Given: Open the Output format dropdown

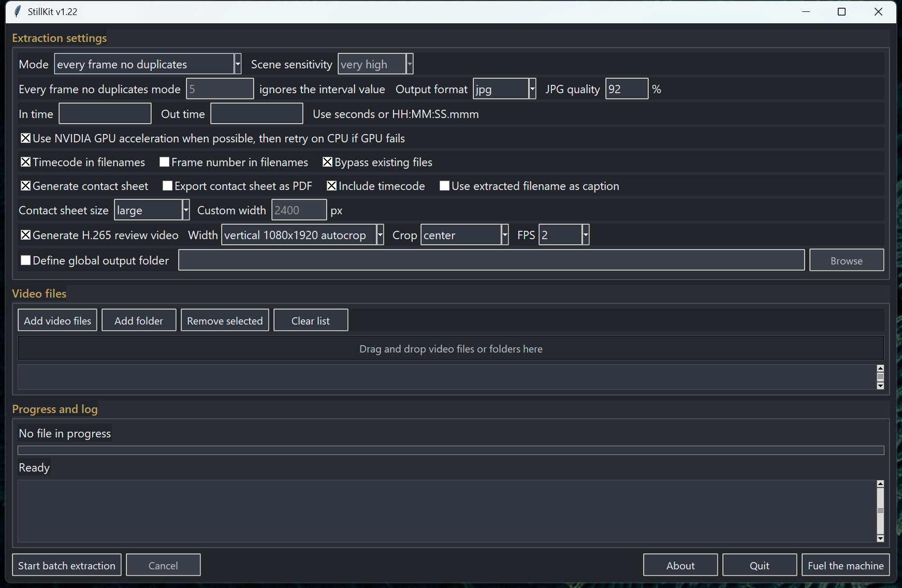Looking at the screenshot, I should point(532,89).
